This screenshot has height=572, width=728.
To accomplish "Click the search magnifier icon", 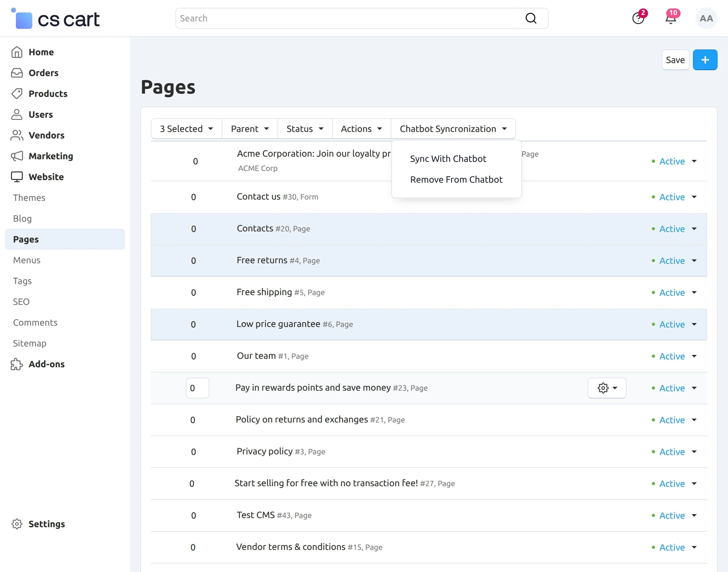I will (x=531, y=18).
